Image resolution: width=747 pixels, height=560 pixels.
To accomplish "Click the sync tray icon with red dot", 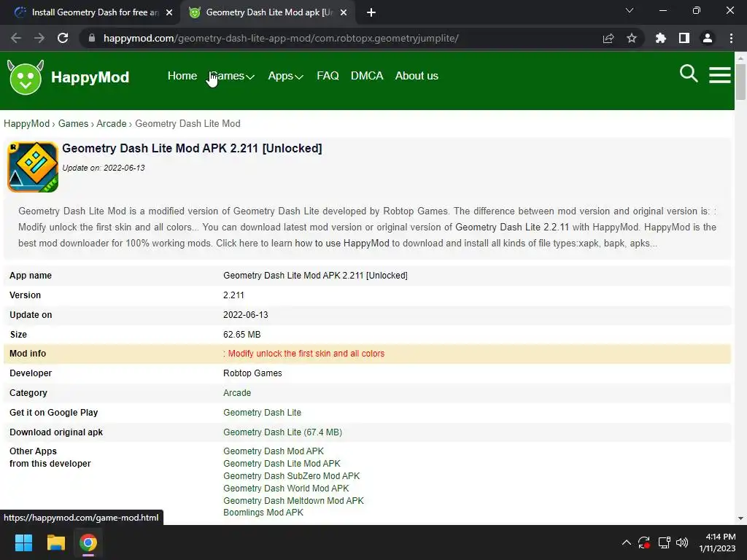I will click(644, 542).
